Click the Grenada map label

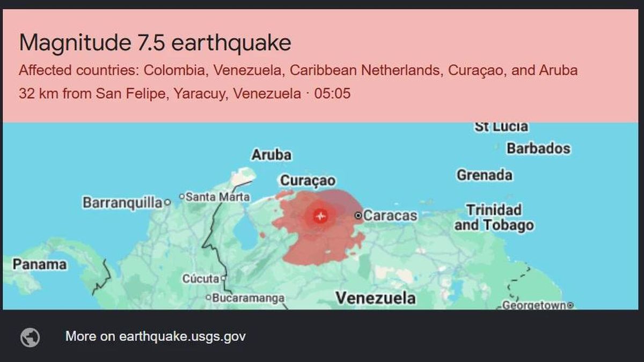pos(485,175)
